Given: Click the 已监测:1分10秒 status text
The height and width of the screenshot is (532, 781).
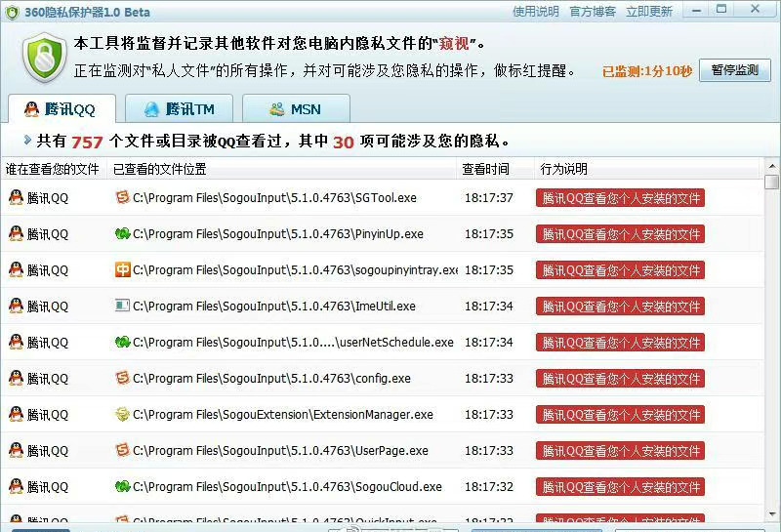Looking at the screenshot, I should [x=647, y=71].
